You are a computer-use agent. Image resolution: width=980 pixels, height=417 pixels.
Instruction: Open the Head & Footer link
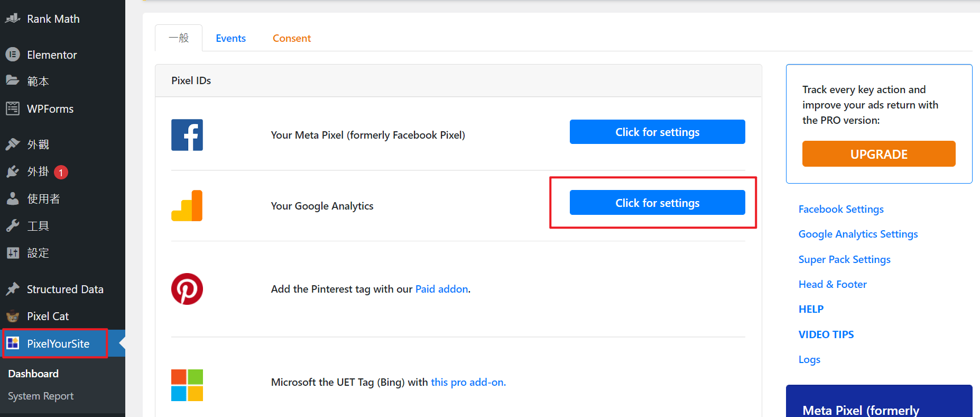[833, 284]
